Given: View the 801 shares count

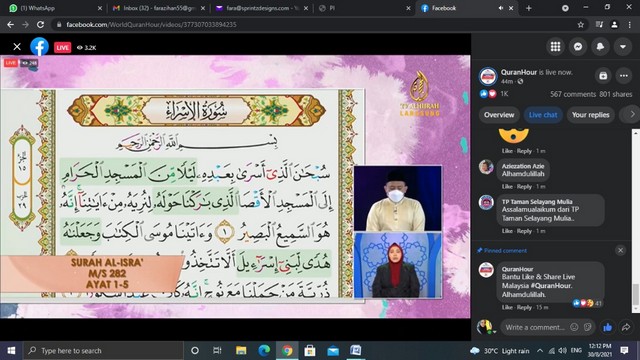Looking at the screenshot, I should click(616, 94).
